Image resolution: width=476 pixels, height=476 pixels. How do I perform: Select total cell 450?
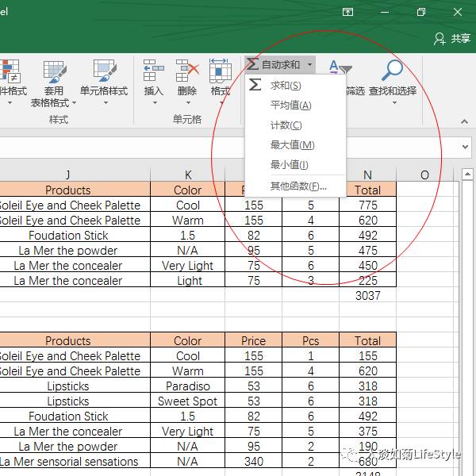[367, 265]
